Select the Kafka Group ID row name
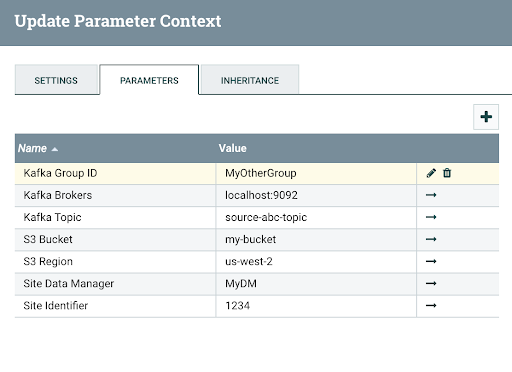Viewport: 512px width, 372px height. [x=115, y=173]
